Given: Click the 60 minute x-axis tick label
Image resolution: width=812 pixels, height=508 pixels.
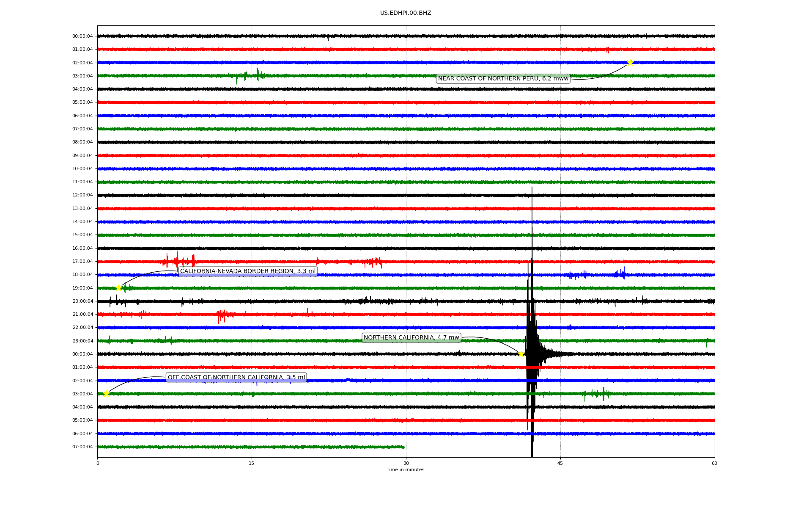Looking at the screenshot, I should coord(714,463).
